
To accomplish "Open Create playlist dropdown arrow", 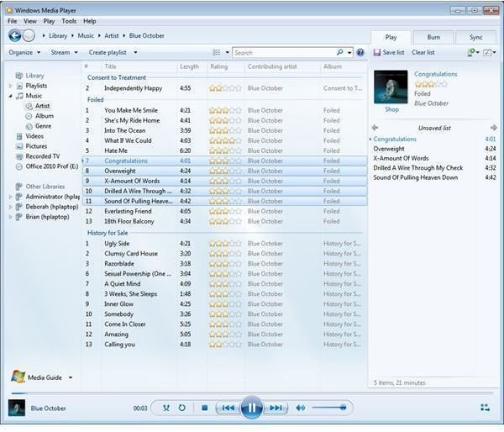I will click(x=135, y=52).
